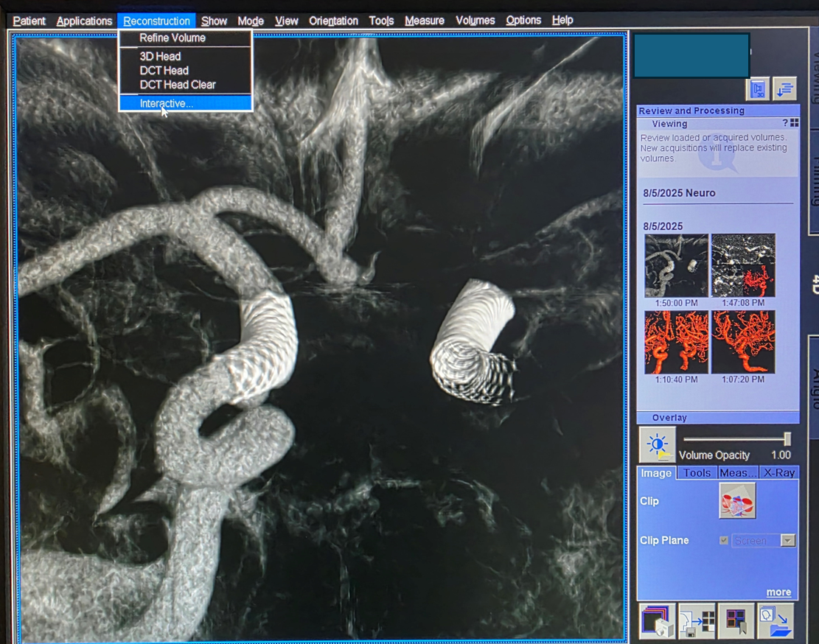Viewport: 819px width, 644px height.
Task: Click the snapshot camera capture icon
Action: 657,621
